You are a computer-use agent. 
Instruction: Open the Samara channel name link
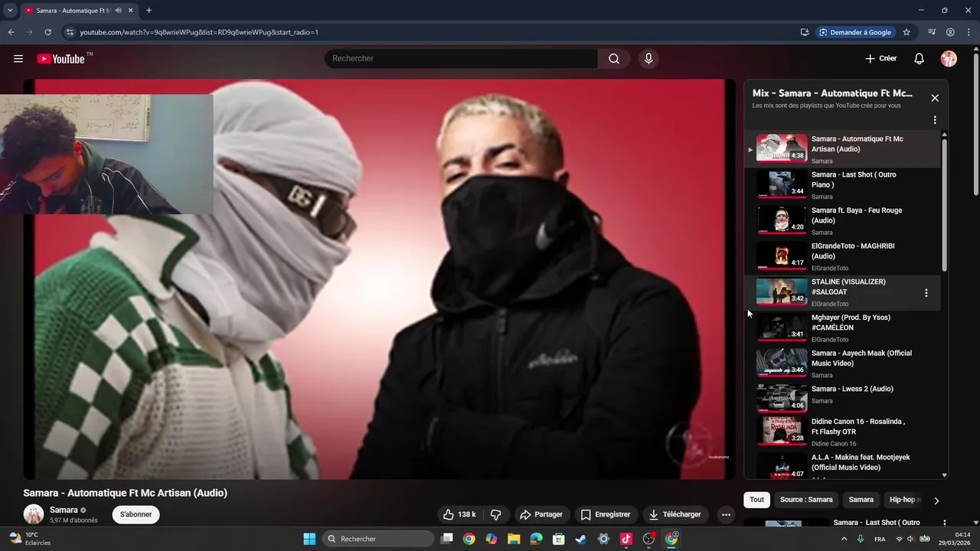(x=64, y=510)
